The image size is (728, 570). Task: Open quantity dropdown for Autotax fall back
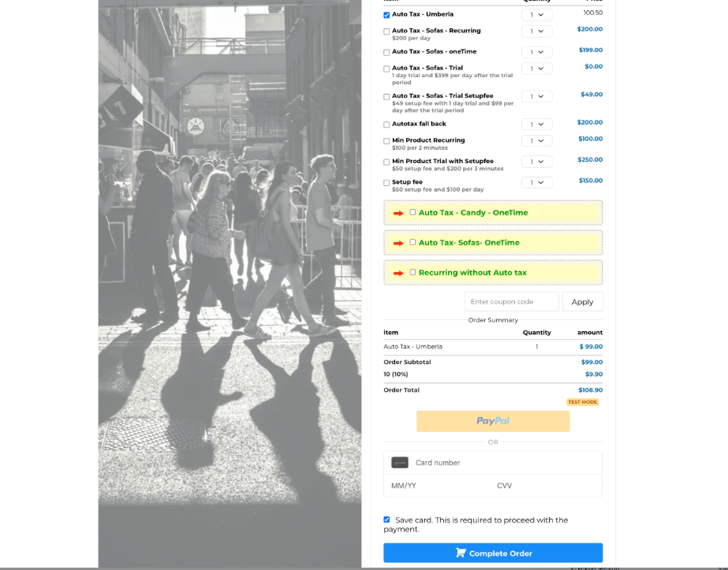tap(536, 125)
